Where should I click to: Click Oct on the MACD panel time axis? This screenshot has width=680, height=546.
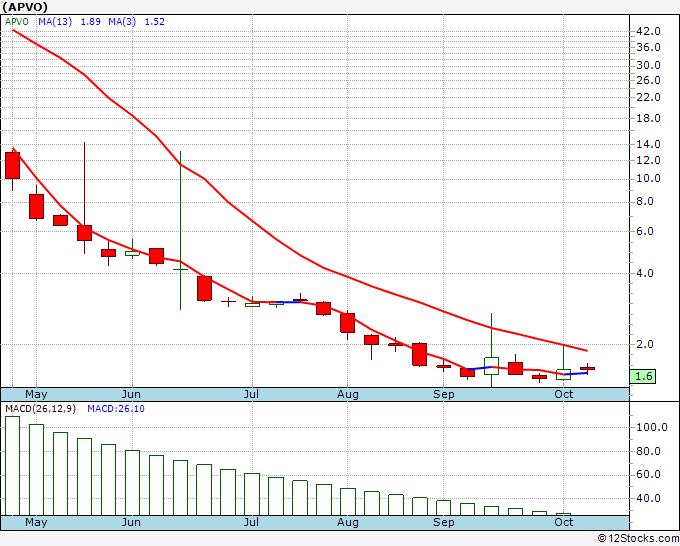coord(563,522)
